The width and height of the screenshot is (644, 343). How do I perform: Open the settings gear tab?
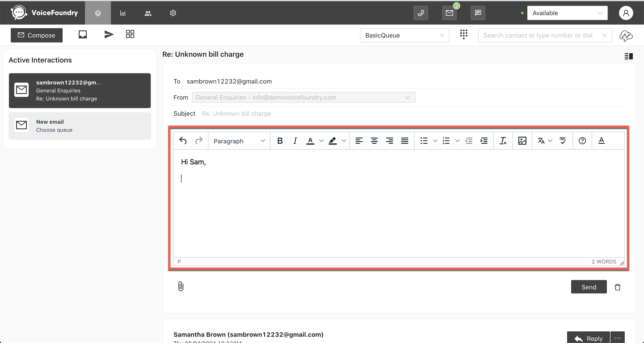click(x=173, y=13)
